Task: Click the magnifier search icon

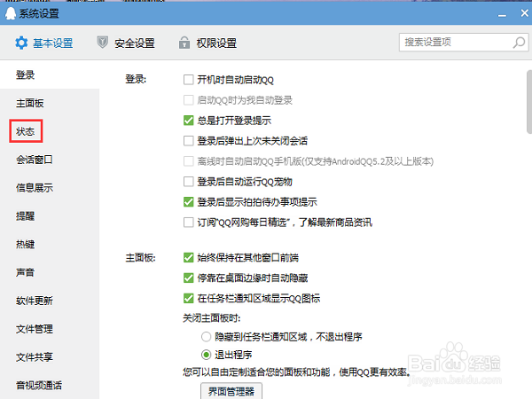Action: (x=519, y=43)
